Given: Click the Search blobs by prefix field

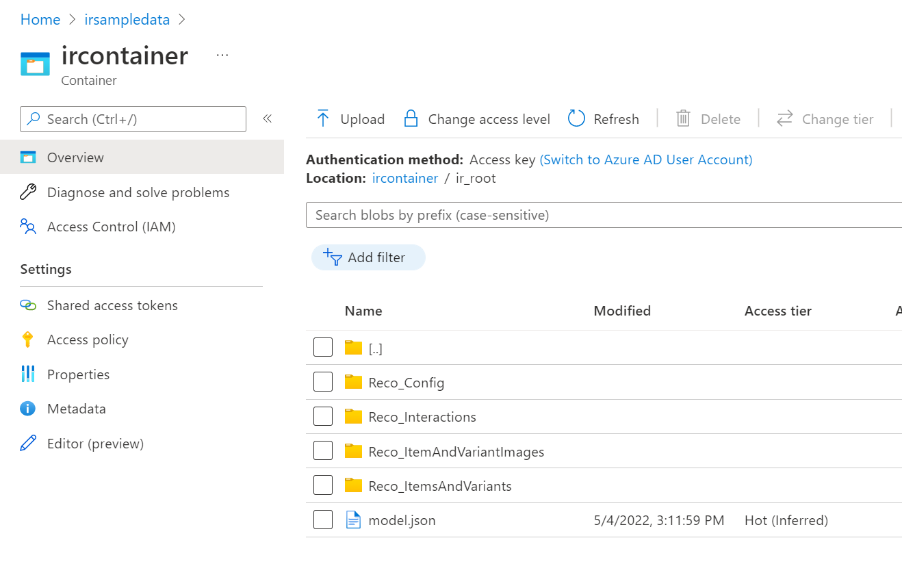Looking at the screenshot, I should pyautogui.click(x=602, y=215).
